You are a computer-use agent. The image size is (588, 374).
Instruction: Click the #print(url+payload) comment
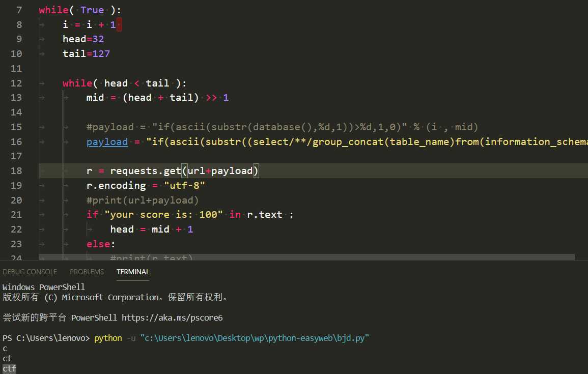(142, 200)
